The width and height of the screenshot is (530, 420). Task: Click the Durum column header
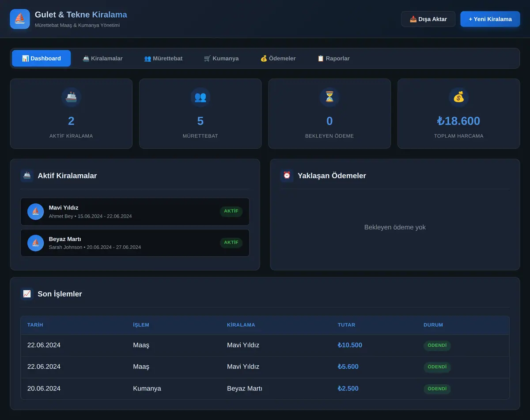(433, 325)
